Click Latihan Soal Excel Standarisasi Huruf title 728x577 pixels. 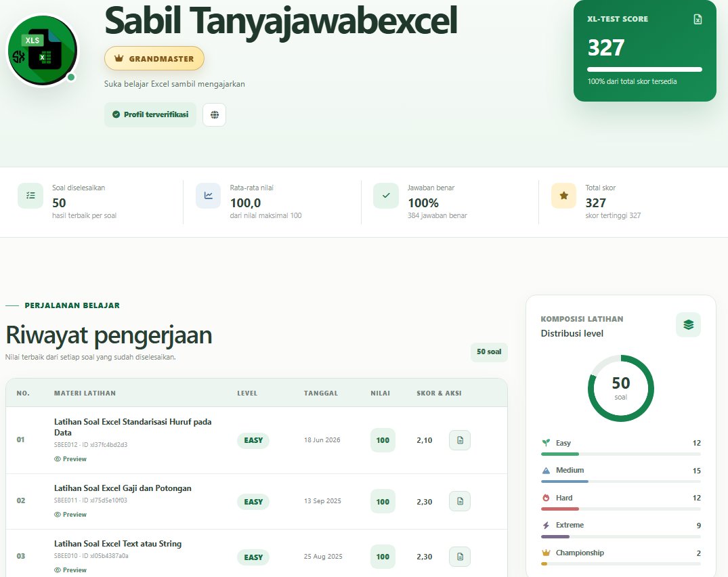click(x=133, y=427)
